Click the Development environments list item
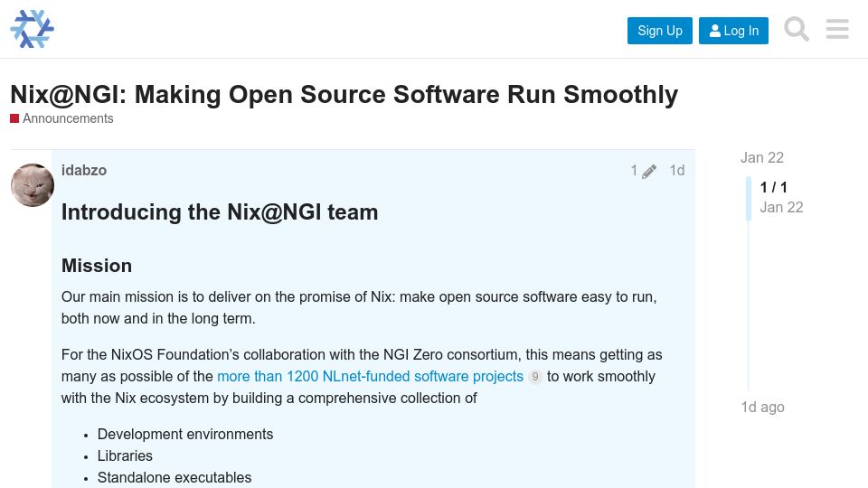Viewport: 868px width, 488px height. (x=184, y=435)
